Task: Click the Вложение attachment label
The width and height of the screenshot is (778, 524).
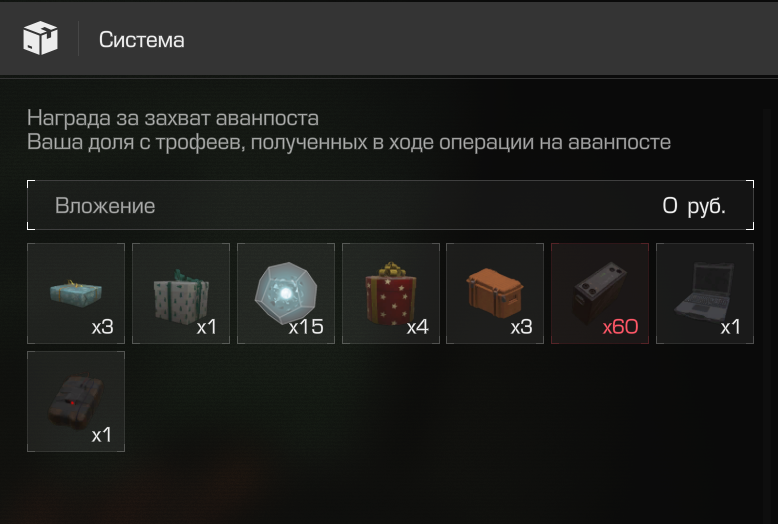Action: (x=105, y=205)
